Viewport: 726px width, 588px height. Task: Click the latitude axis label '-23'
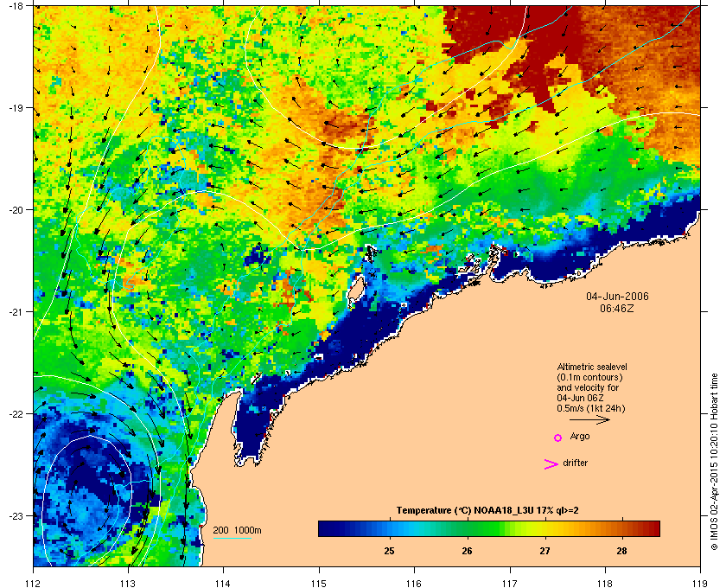click(15, 515)
